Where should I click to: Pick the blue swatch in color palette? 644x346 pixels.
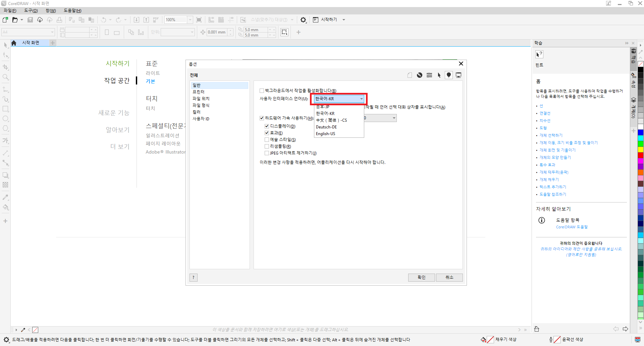click(641, 133)
